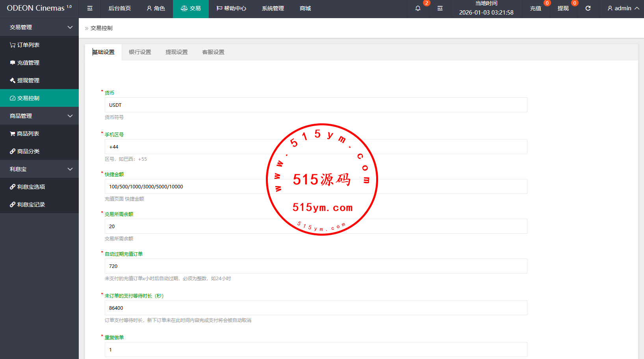Switch to the 提现设置 tab
The width and height of the screenshot is (644, 359).
point(176,52)
